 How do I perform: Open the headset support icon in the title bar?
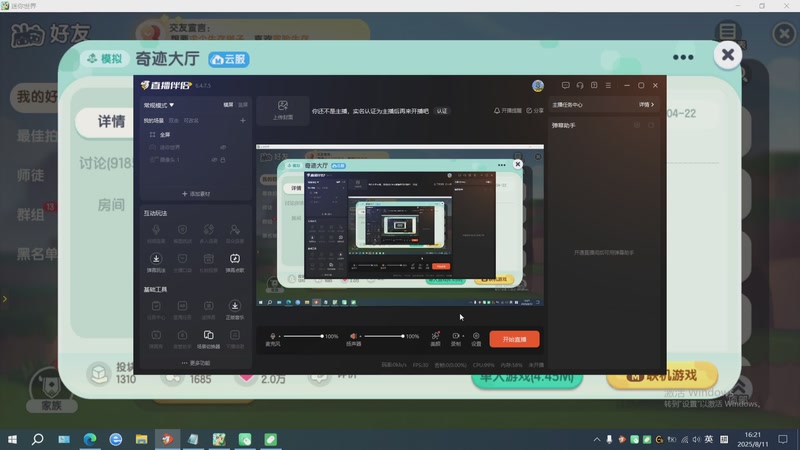pyautogui.click(x=580, y=85)
